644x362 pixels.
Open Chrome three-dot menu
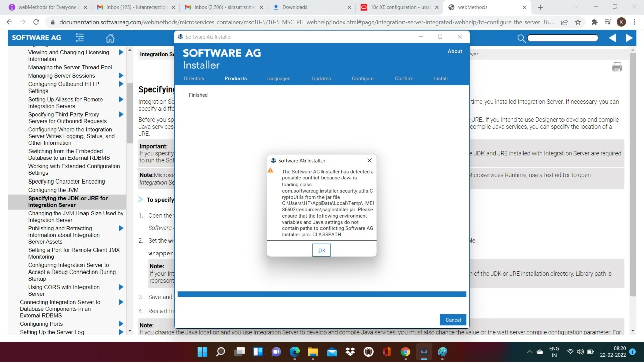[635, 22]
